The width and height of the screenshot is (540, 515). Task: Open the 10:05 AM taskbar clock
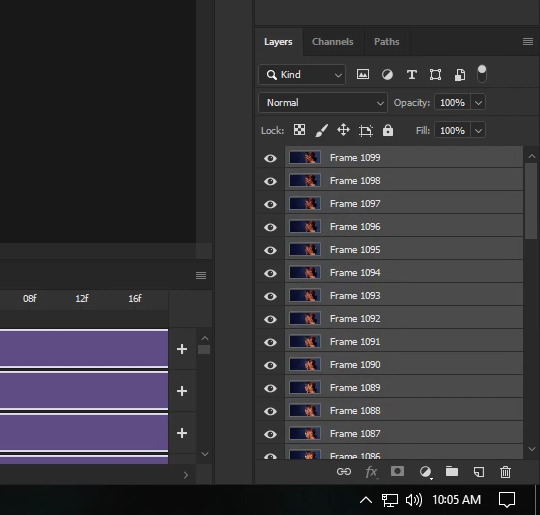click(x=456, y=499)
